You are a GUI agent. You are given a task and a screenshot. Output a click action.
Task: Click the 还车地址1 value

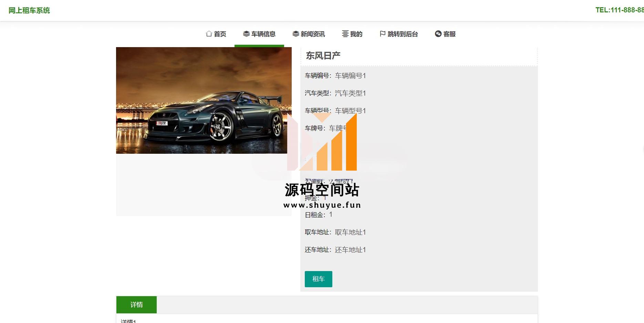350,250
